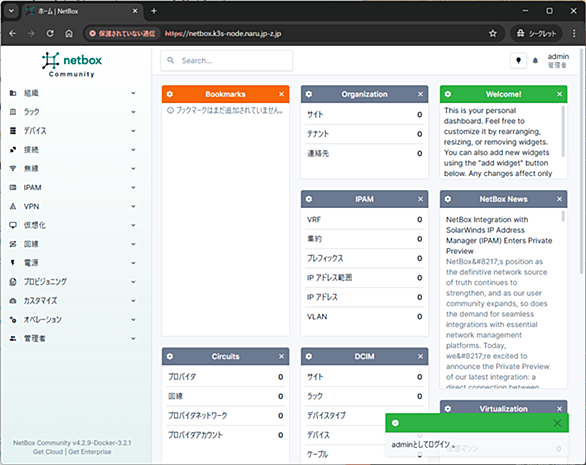The image size is (586, 465).
Task: Open the Bookmarks widget gear settings
Action: 170,94
